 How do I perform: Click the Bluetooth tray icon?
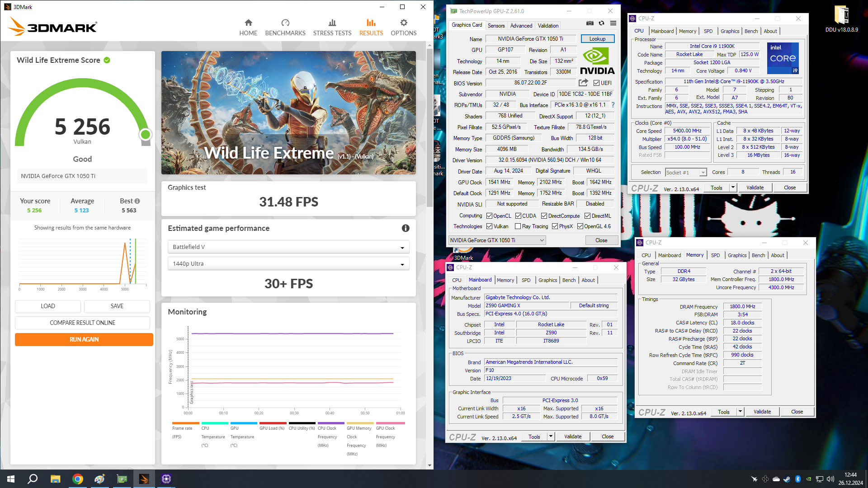click(798, 479)
